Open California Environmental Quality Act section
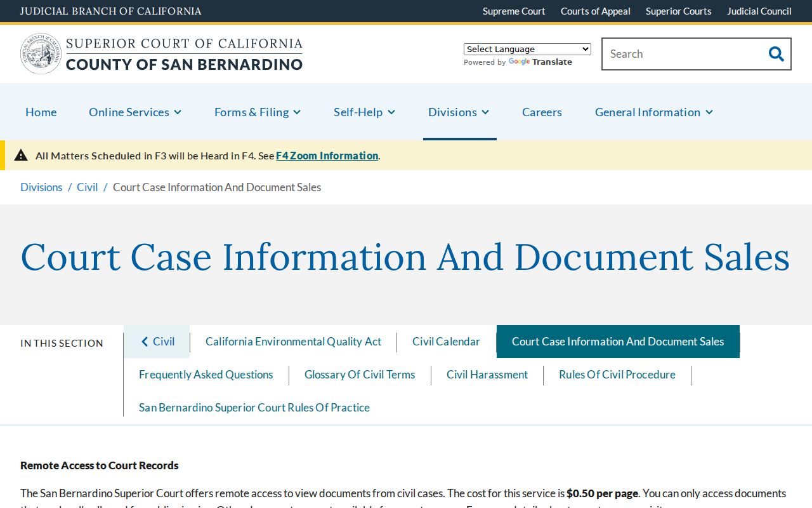Image resolution: width=812 pixels, height=508 pixels. (293, 342)
